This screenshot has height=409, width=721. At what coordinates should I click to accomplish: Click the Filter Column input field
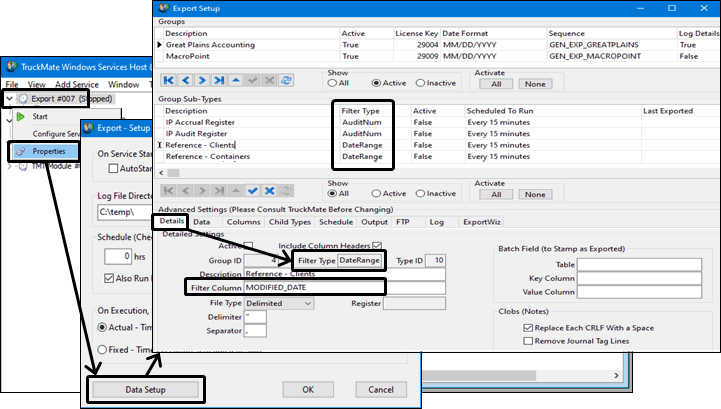pos(345,288)
